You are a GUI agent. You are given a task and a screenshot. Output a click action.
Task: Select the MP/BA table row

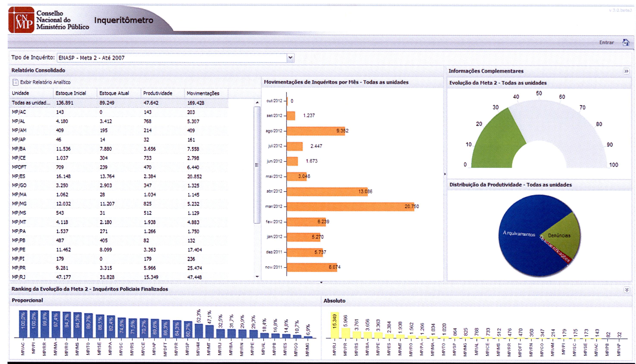coord(119,149)
